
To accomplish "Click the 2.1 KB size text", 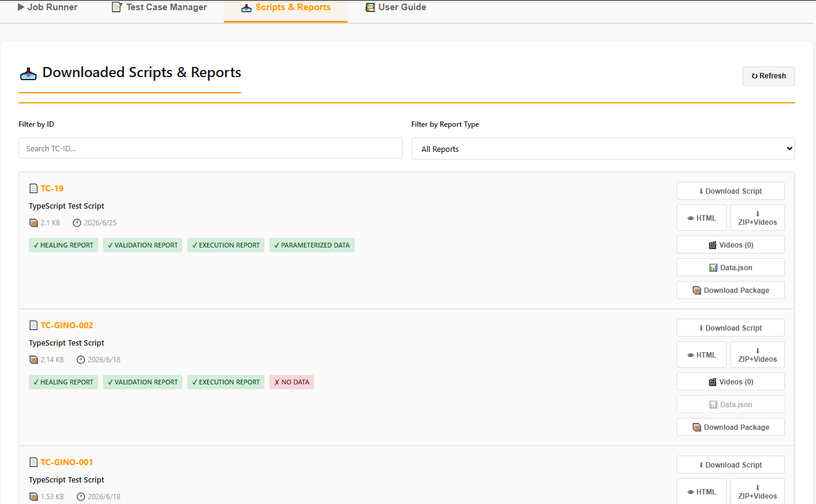I will pos(50,223).
